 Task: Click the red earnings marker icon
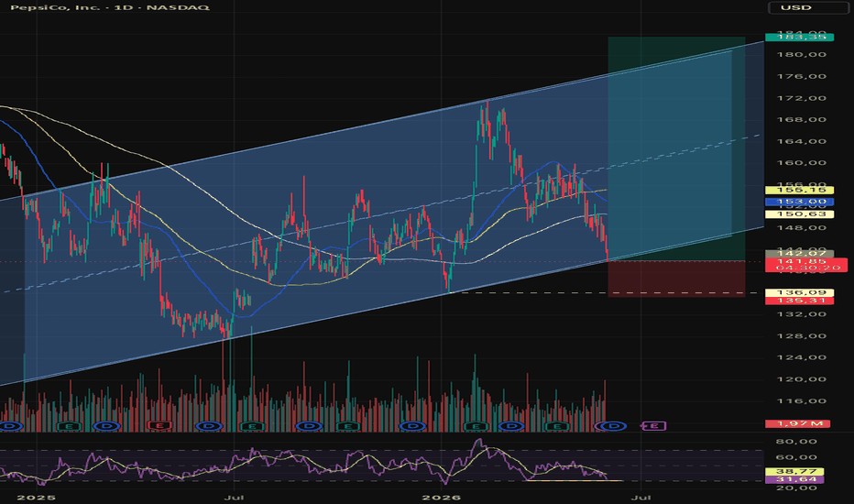tap(159, 425)
